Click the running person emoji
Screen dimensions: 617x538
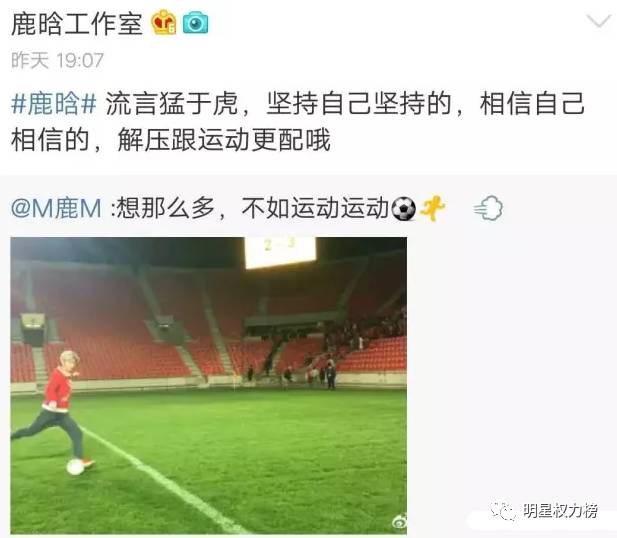432,209
